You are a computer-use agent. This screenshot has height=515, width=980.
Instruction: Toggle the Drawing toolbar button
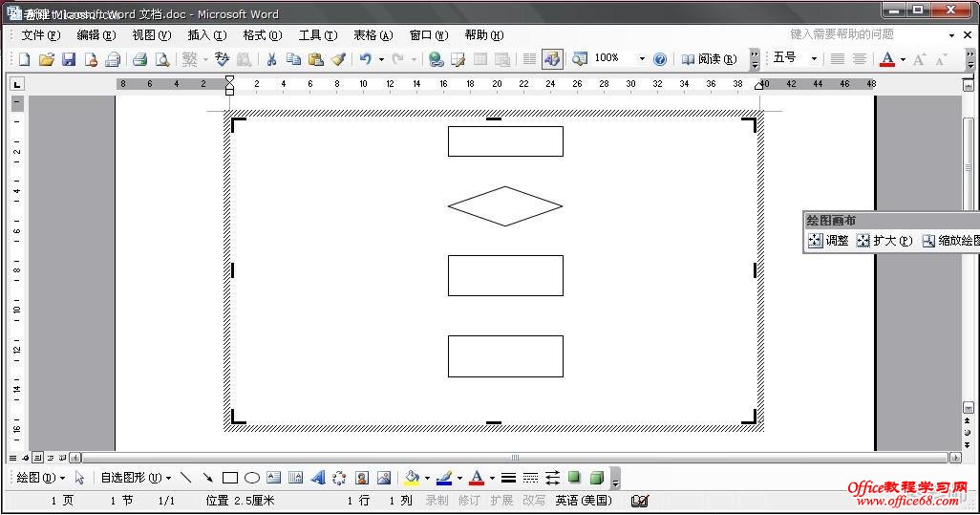point(552,59)
